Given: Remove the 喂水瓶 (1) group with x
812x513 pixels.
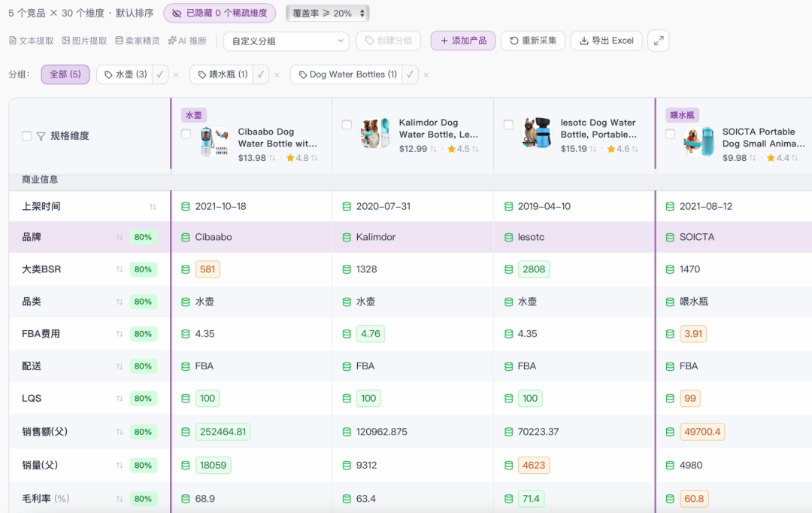Looking at the screenshot, I should [277, 75].
